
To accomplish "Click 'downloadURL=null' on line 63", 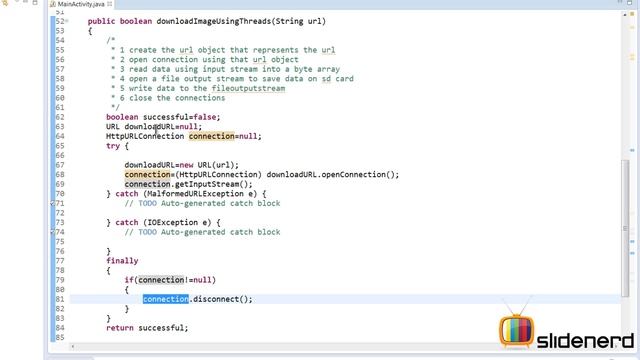I will [x=161, y=127].
